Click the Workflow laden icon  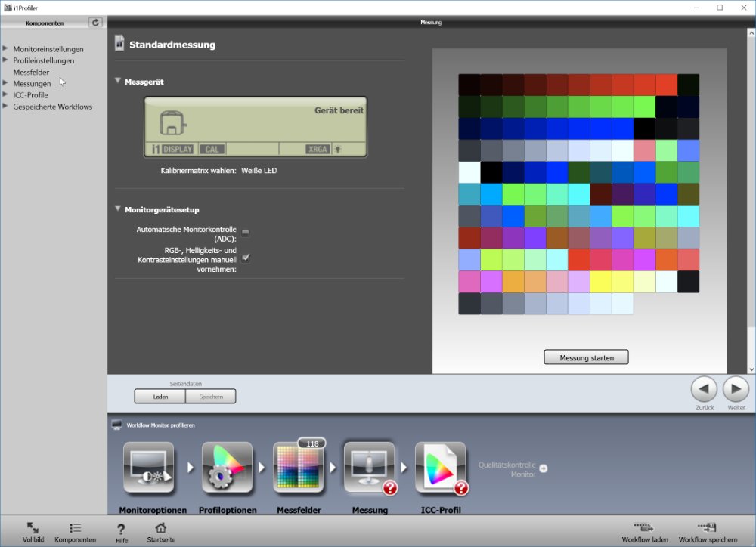coord(644,527)
